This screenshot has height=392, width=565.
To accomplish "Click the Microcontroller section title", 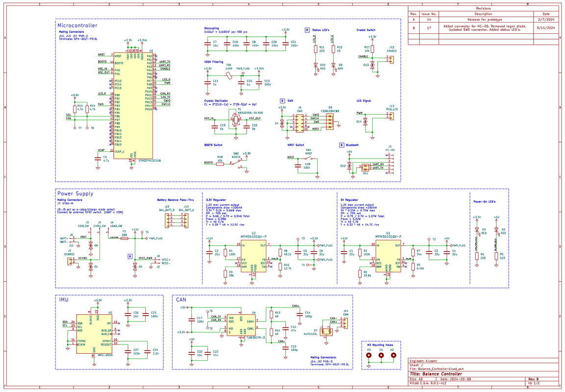I will point(77,25).
